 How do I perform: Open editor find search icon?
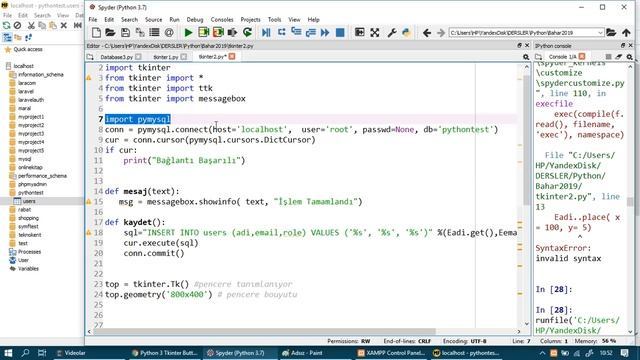526,57
